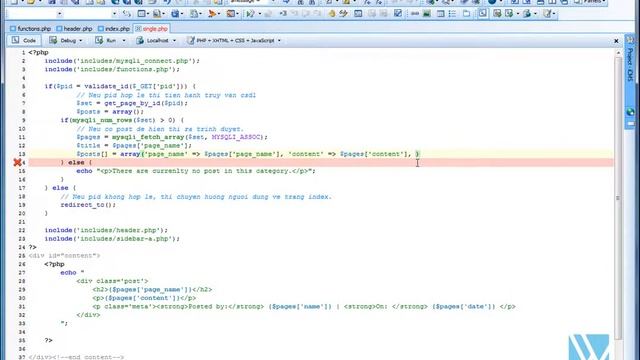Close the editor pane with the X button

coord(616,41)
